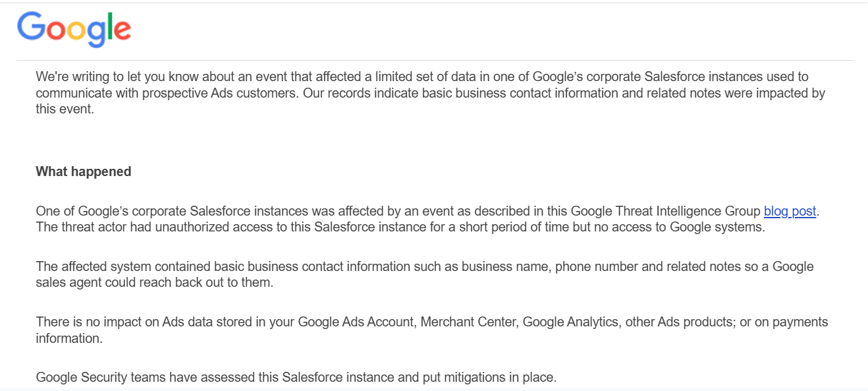This screenshot has height=391, width=868.
Task: Click the paragraph about affected system contents
Action: point(425,275)
